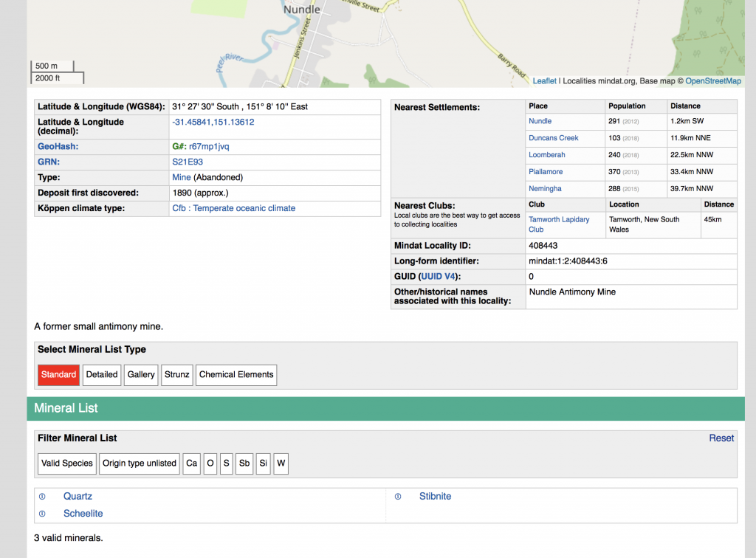Select Chemical Elements list type
The width and height of the screenshot is (756, 558).
pyautogui.click(x=236, y=375)
